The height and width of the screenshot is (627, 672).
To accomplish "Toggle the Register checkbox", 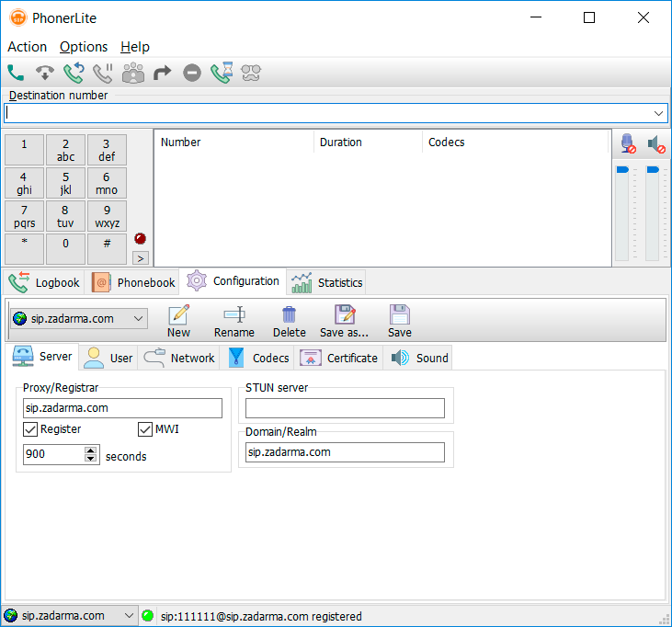I will click(30, 429).
